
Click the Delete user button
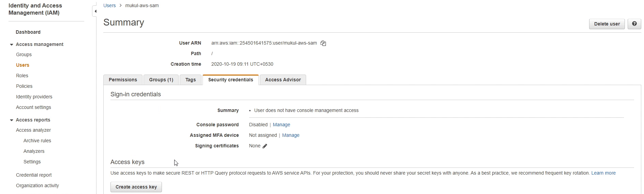(607, 24)
